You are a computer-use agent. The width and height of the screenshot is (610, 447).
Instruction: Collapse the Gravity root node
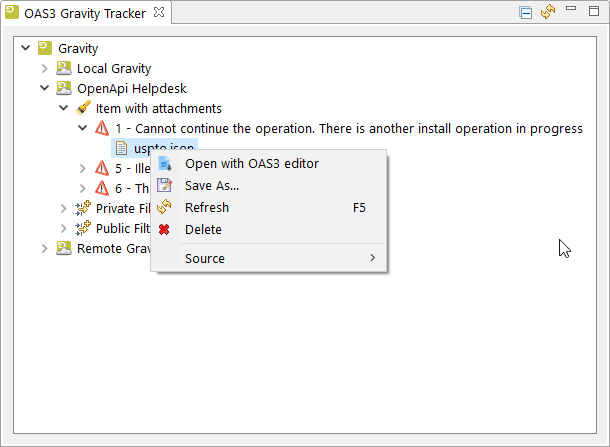click(26, 48)
